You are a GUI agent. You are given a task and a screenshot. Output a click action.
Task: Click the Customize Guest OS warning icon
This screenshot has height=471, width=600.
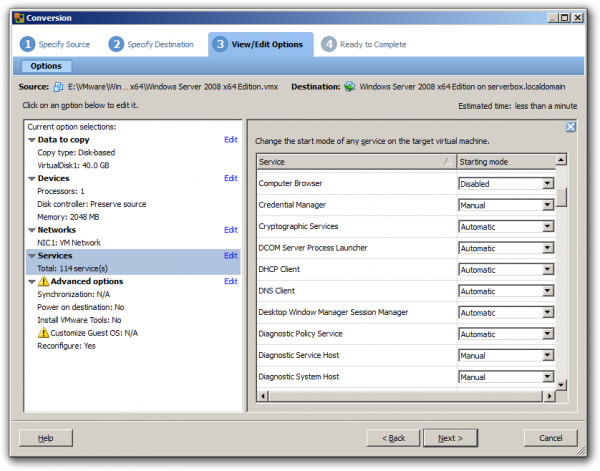tap(44, 332)
